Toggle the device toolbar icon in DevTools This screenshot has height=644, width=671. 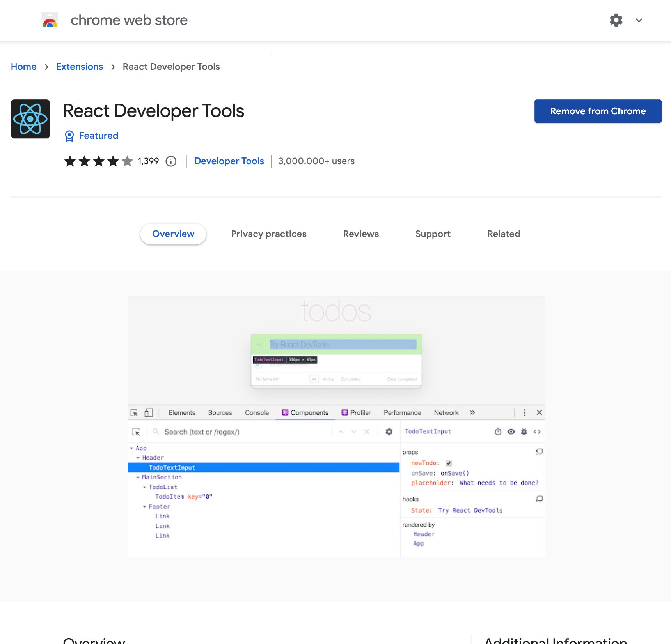click(149, 412)
